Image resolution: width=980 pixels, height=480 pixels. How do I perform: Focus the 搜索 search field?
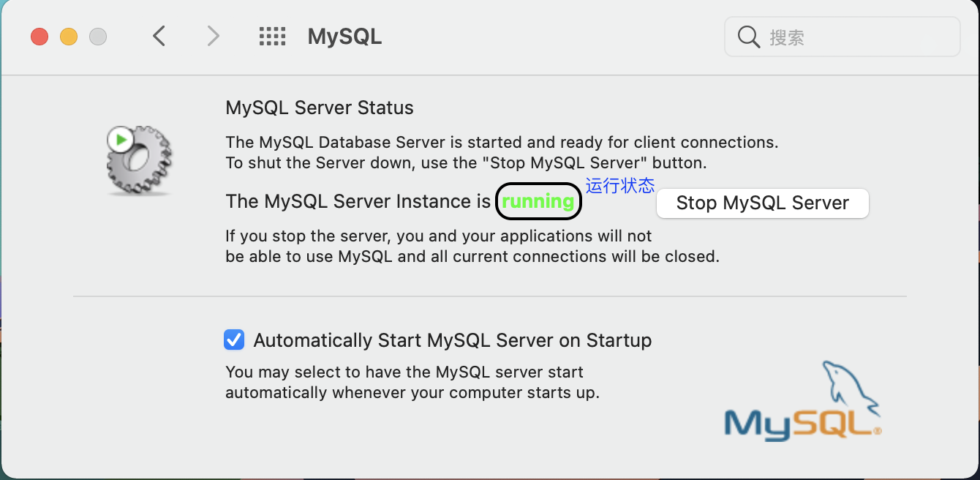(x=856, y=37)
